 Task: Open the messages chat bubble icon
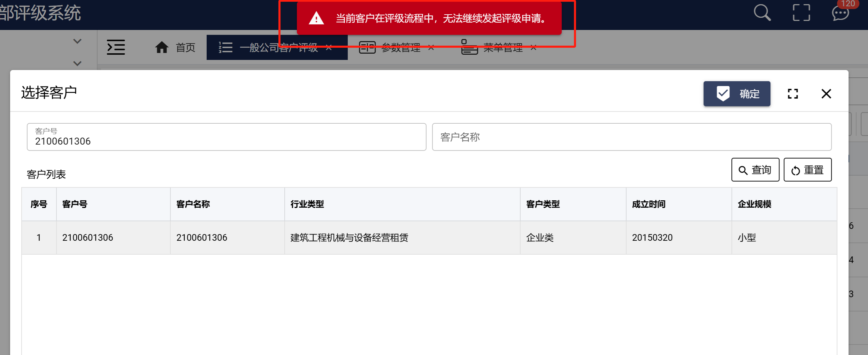point(840,14)
